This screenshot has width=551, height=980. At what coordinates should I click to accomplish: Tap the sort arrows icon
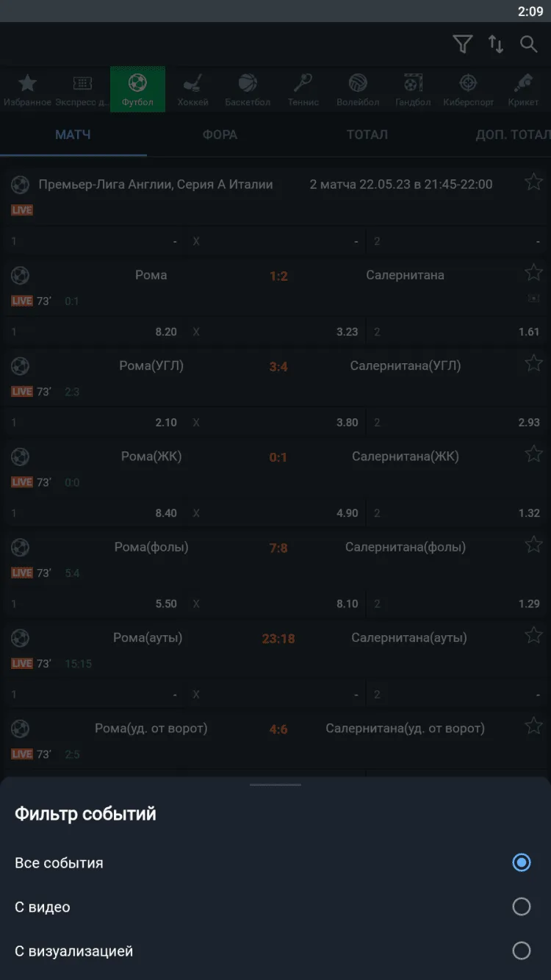tap(496, 44)
